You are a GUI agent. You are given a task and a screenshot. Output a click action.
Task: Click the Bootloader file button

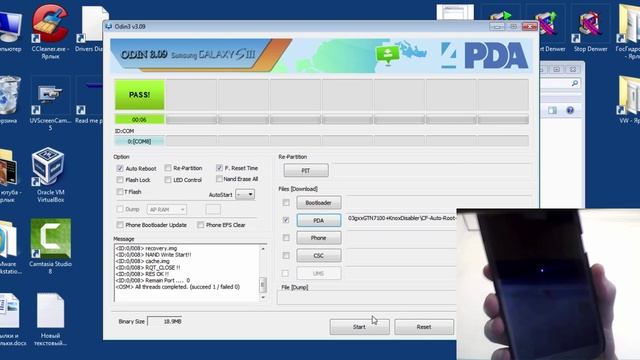pyautogui.click(x=319, y=202)
